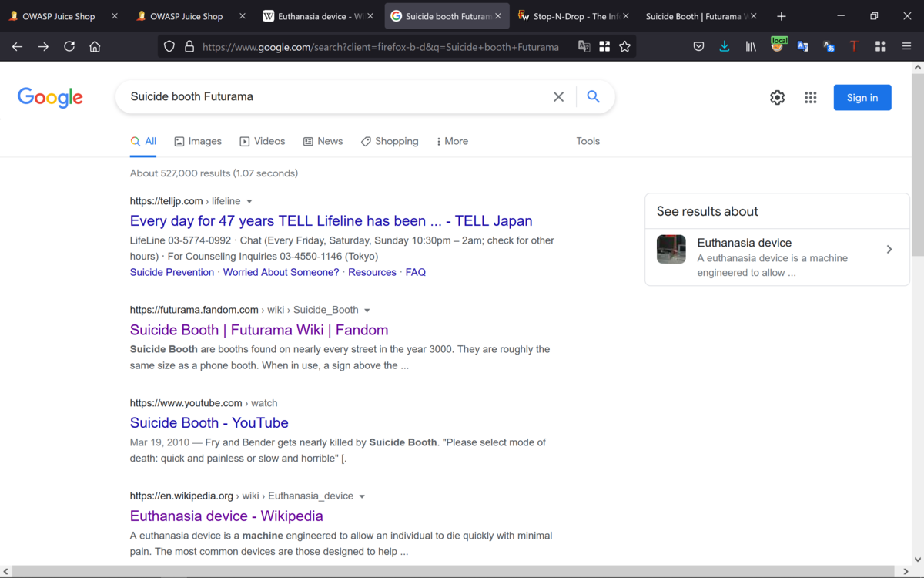Select the News search filter
924x578 pixels.
point(323,141)
